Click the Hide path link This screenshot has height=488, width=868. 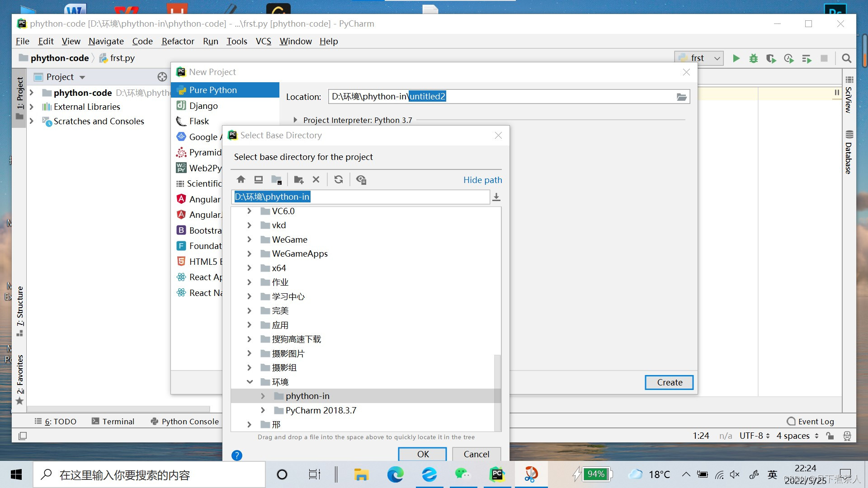(482, 180)
